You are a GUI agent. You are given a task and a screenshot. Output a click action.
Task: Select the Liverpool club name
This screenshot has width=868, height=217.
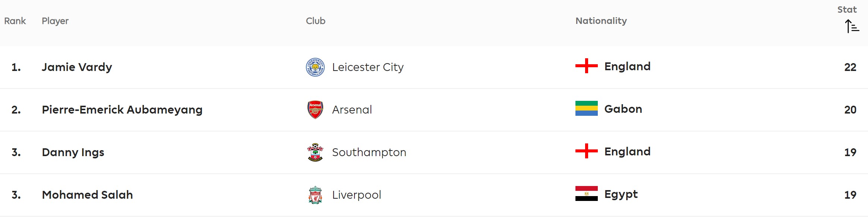[x=357, y=195]
